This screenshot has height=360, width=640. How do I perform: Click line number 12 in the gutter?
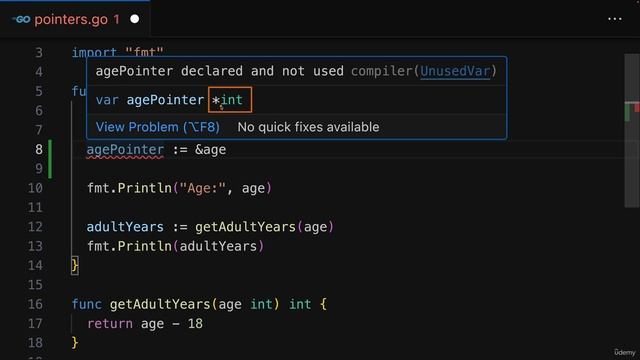coord(35,227)
